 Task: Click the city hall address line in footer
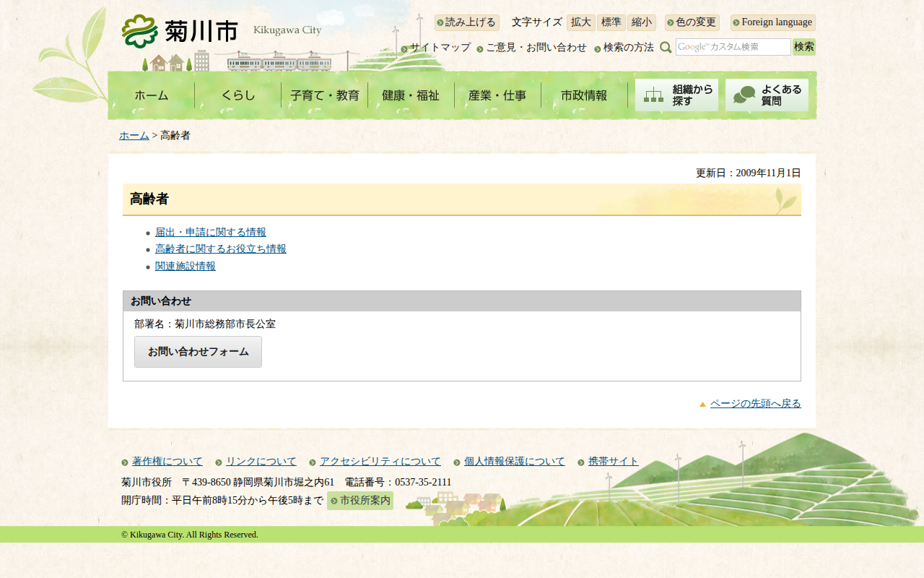[287, 483]
